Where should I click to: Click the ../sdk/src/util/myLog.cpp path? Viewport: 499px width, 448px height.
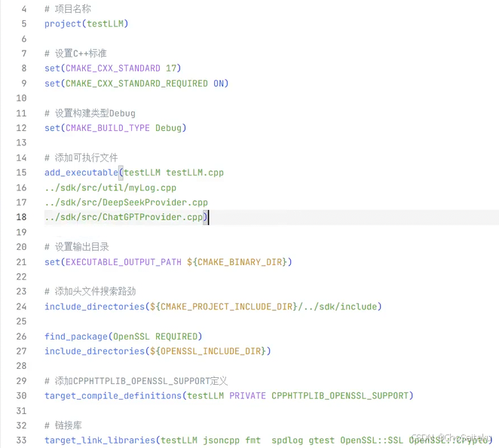coord(111,187)
